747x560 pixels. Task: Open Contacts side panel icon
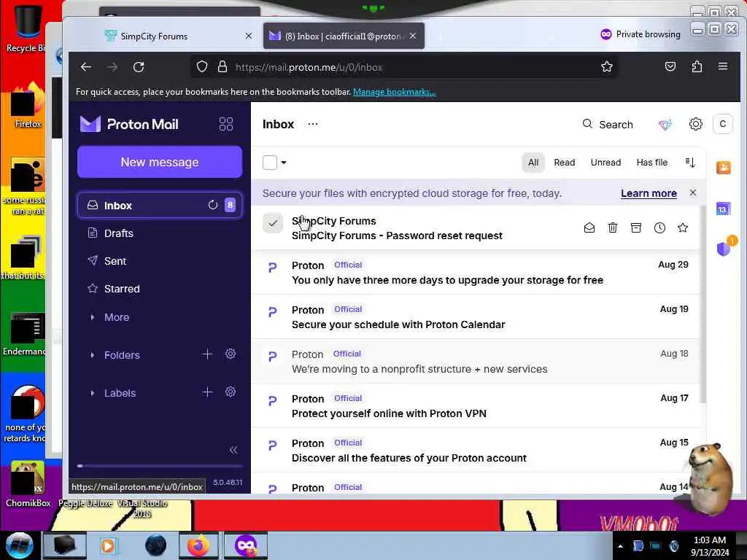[724, 168]
